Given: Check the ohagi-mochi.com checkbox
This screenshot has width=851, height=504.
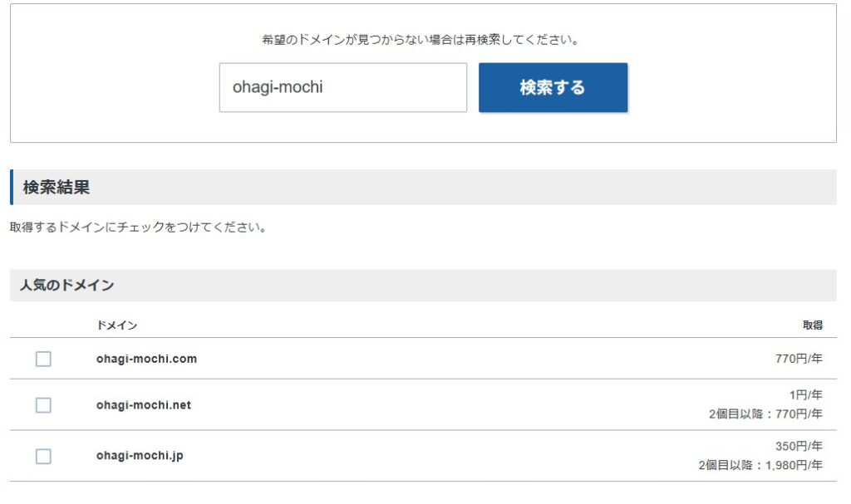Looking at the screenshot, I should (x=43, y=359).
